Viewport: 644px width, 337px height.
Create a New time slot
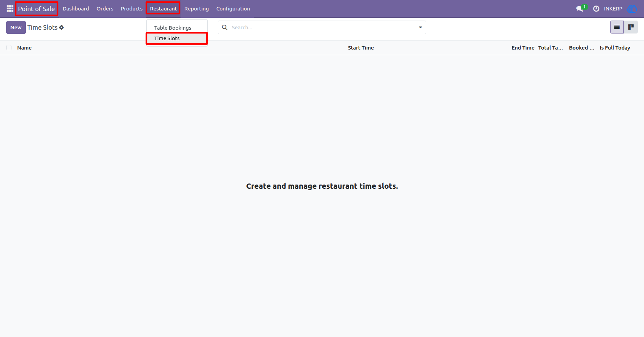coord(16,28)
